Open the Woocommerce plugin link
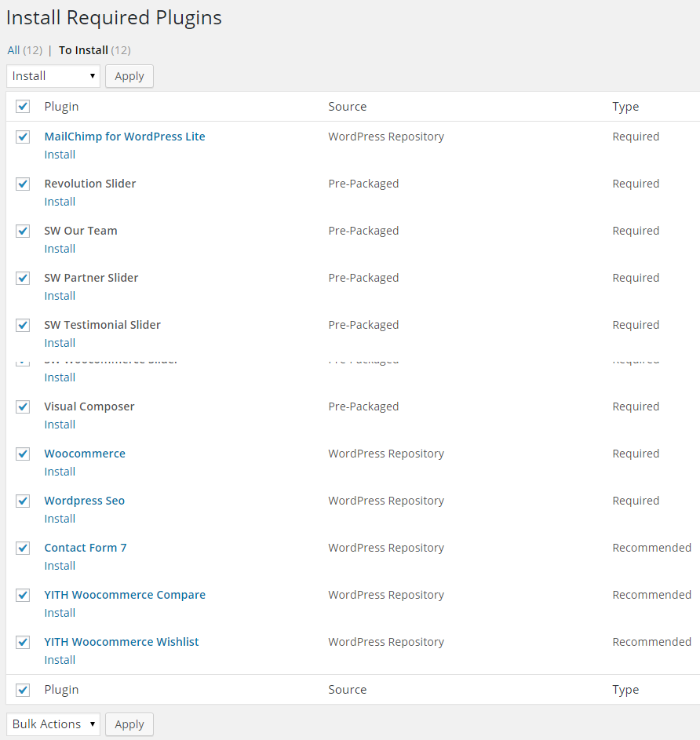This screenshot has width=700, height=740. tap(85, 454)
